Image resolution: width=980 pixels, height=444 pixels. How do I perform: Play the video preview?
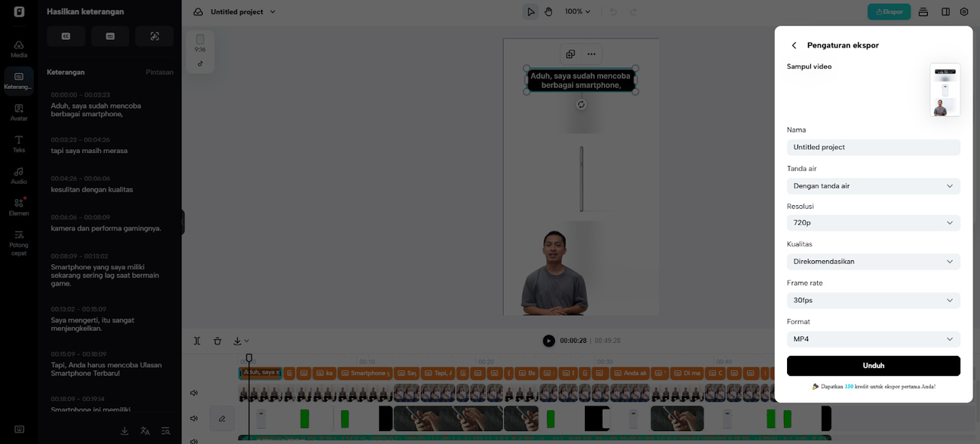548,341
